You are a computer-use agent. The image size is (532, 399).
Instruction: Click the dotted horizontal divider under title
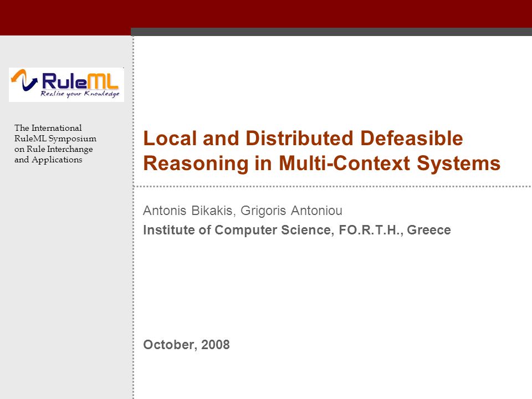332,186
